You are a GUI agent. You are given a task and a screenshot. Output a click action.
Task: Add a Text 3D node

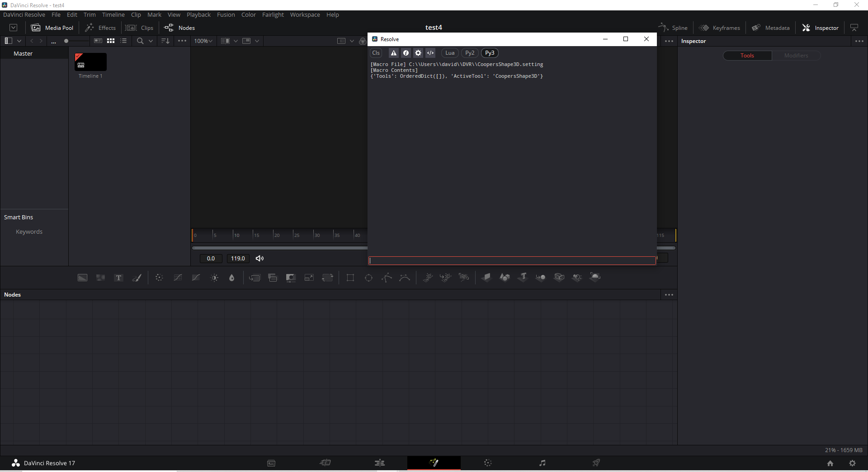click(523, 277)
